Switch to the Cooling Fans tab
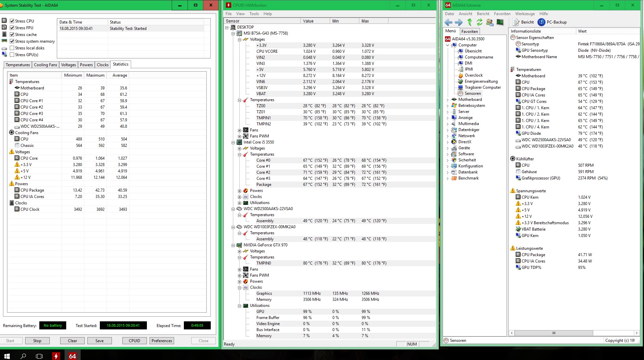This screenshot has width=644, height=360. point(45,65)
